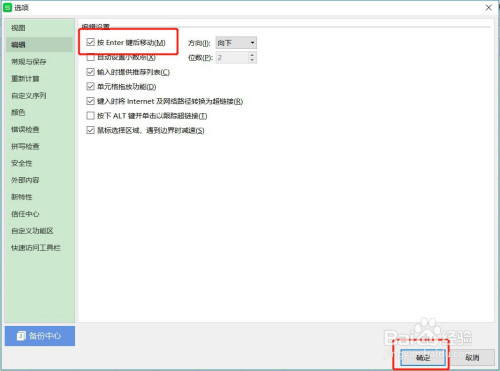
Task: Click the 位数 number input field
Action: coord(232,57)
